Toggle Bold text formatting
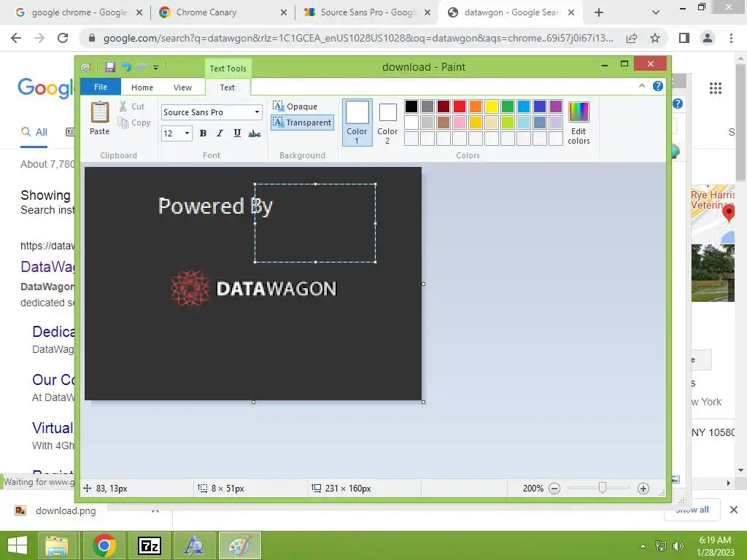The width and height of the screenshot is (747, 560). [x=203, y=133]
